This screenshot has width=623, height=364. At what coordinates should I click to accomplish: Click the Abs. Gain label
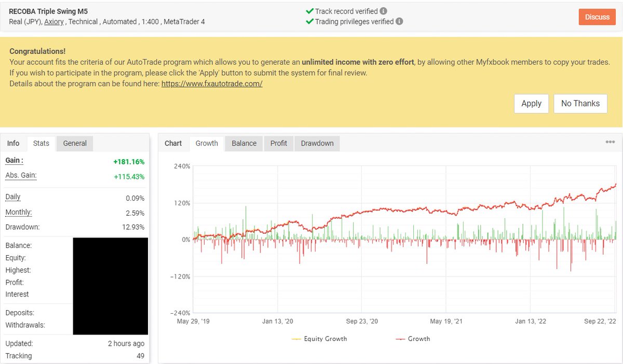(21, 175)
